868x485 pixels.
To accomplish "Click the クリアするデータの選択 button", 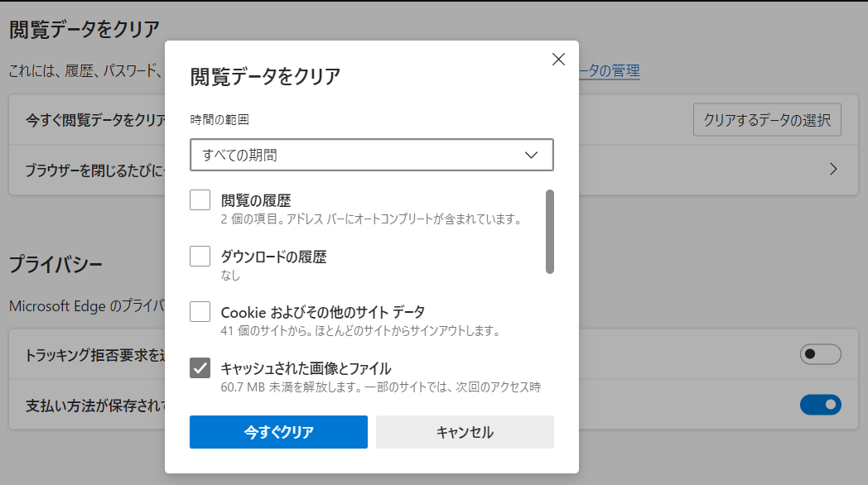I will (x=766, y=120).
